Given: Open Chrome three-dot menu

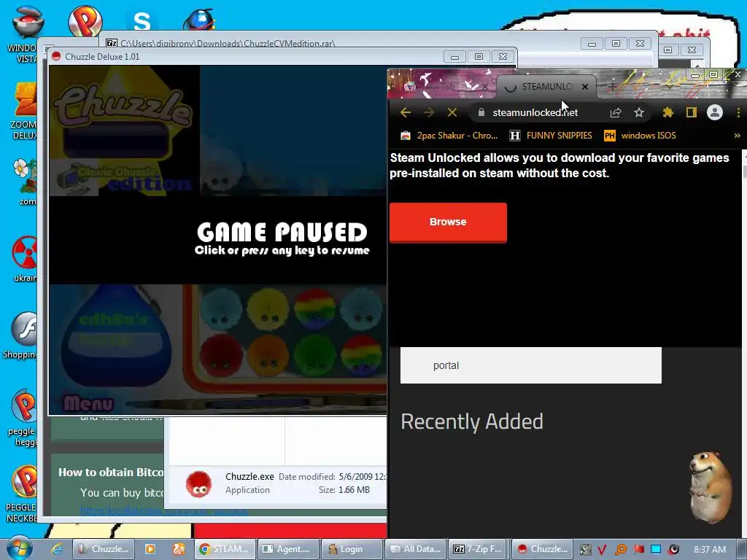Looking at the screenshot, I should [x=738, y=112].
